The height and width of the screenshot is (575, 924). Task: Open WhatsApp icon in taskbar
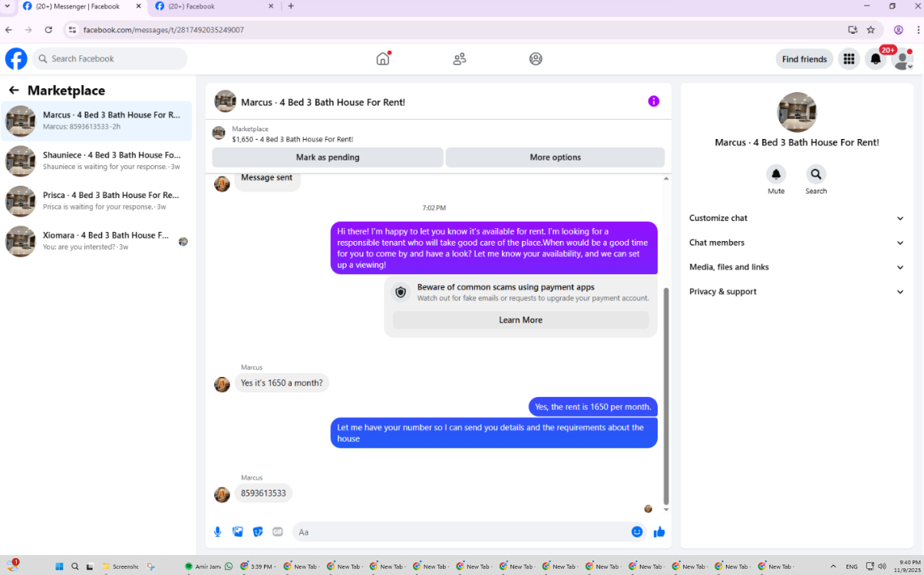[228, 567]
